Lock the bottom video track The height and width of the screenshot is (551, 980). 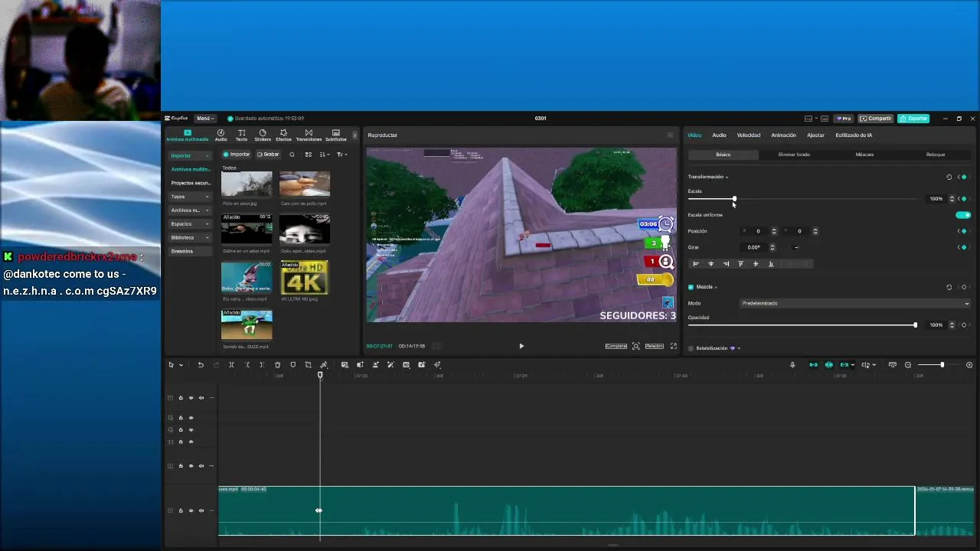point(181,510)
